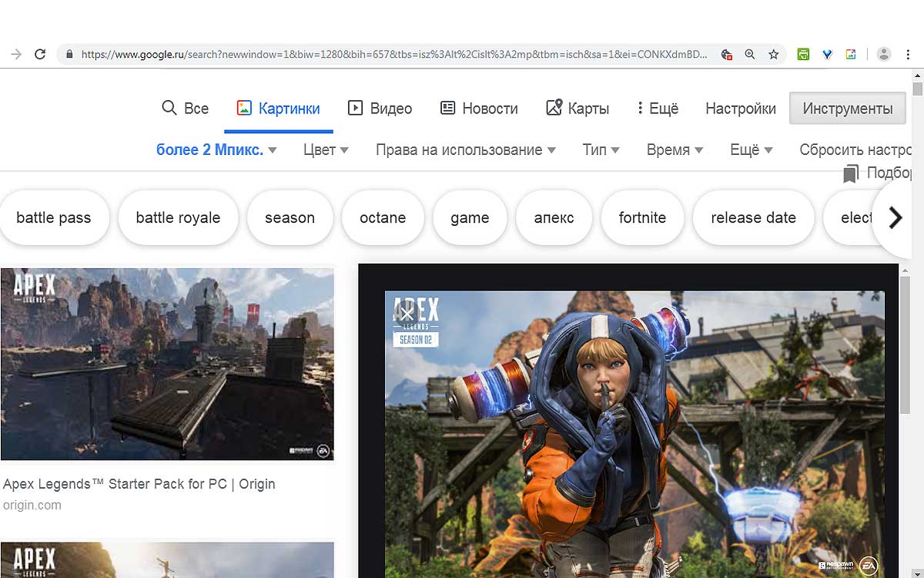Image resolution: width=924 pixels, height=578 pixels.
Task: Visit the origin.com source link
Action: (32, 506)
